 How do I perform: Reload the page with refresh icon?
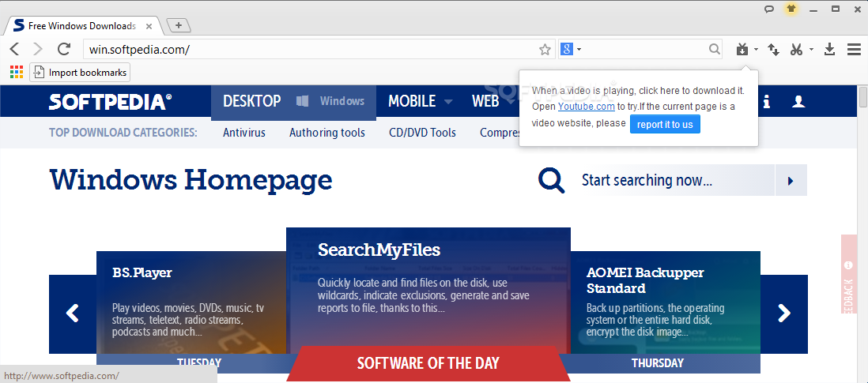(64, 49)
